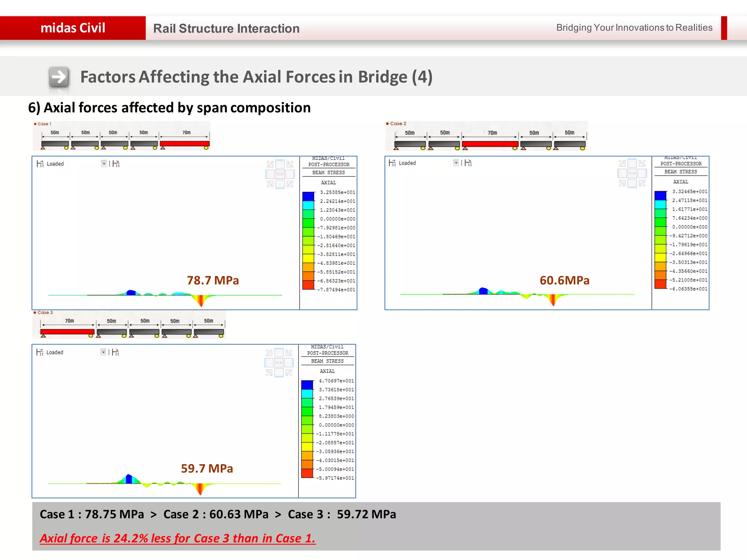Screen dimensions: 747x560
Task: Click the BEAM STRESS heading in Case 1 legend
Action: (329, 172)
